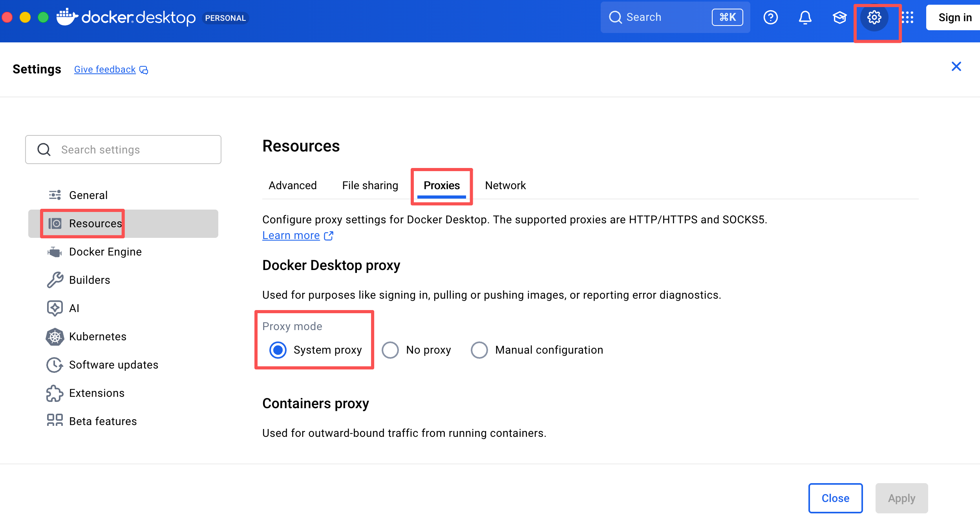Switch to the Network tab
The image size is (980, 522).
pyautogui.click(x=505, y=185)
